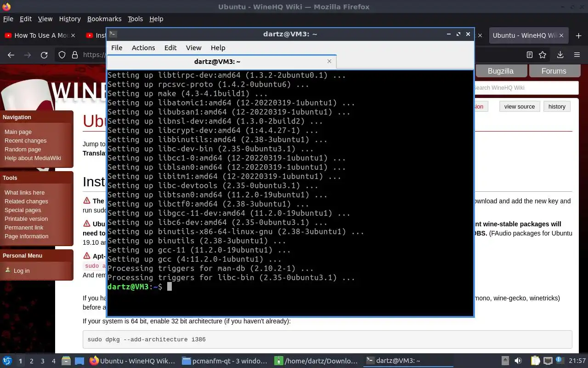Click the Log in user icon
Screen dimensions: 588x368
(x=7, y=270)
